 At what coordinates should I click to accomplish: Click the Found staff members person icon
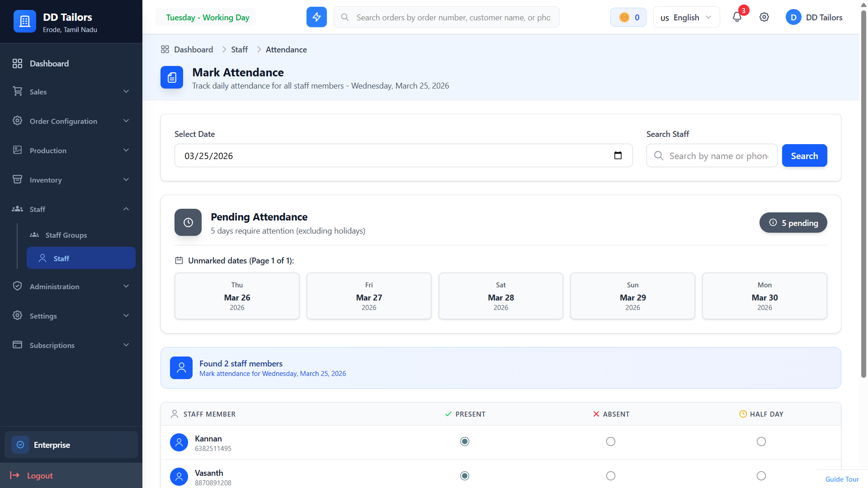(181, 368)
